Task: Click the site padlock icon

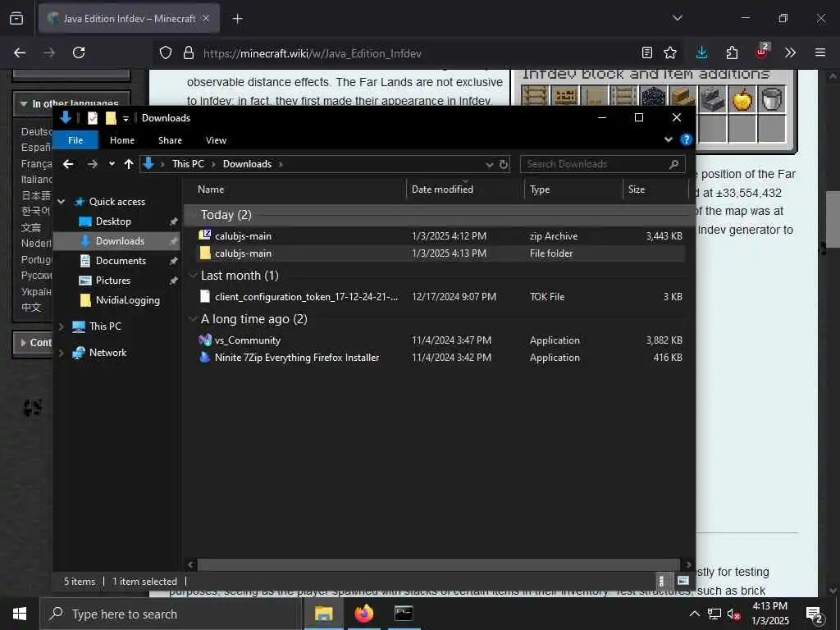Action: pyautogui.click(x=188, y=52)
